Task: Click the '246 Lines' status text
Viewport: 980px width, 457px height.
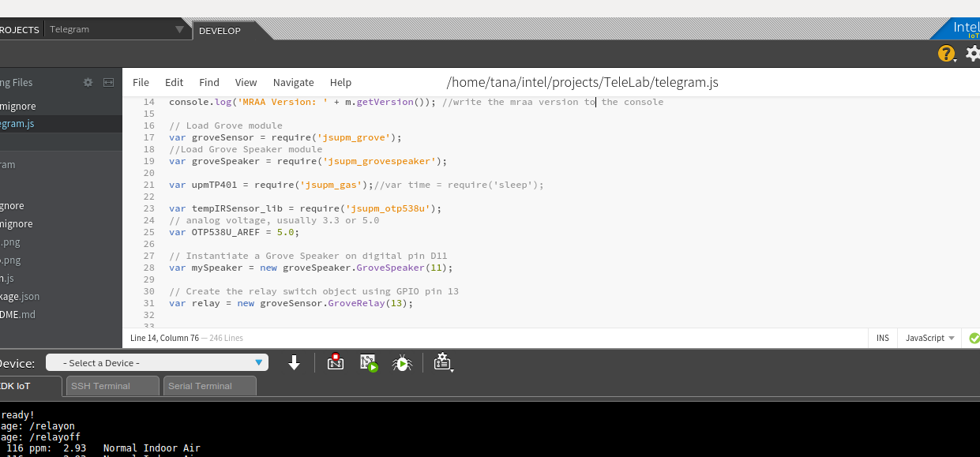Action: (227, 338)
